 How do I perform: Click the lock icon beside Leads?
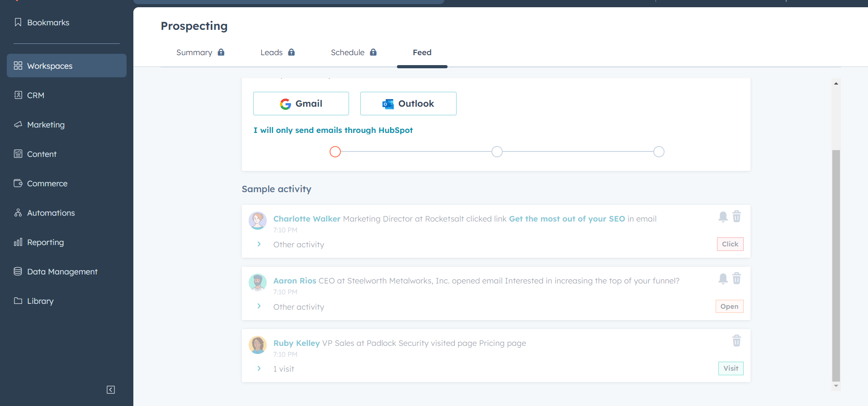[292, 52]
